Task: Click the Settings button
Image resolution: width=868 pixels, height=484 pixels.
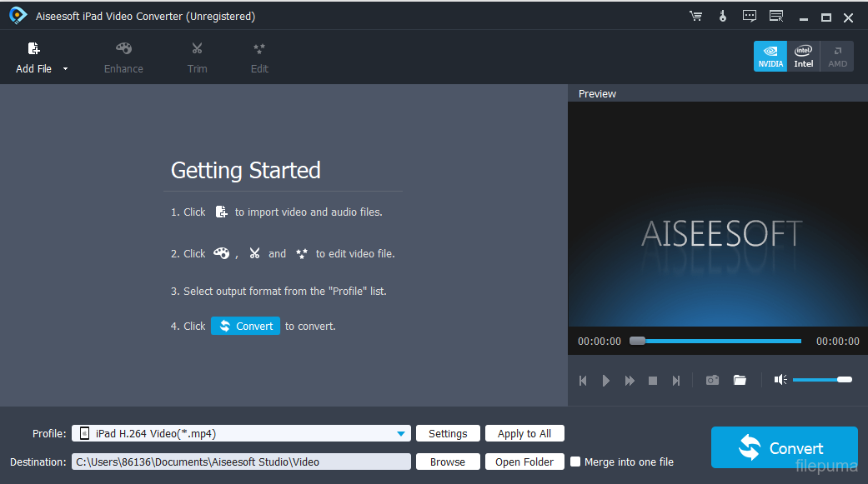Action: pyautogui.click(x=448, y=433)
